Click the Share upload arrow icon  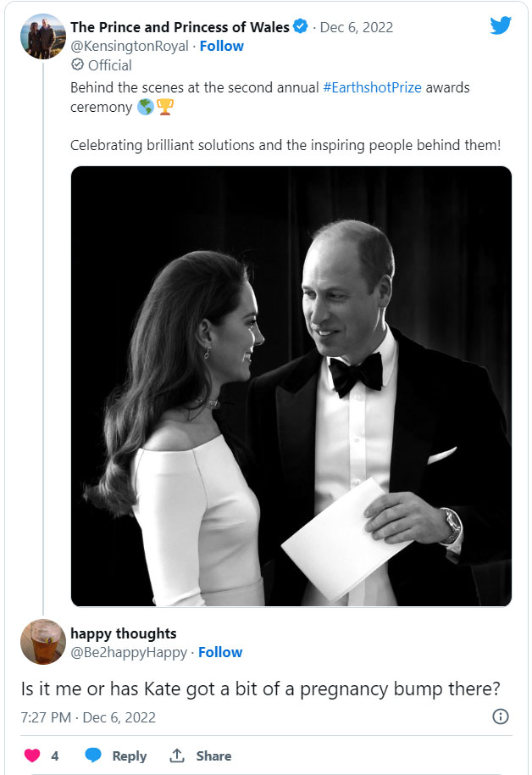177,755
